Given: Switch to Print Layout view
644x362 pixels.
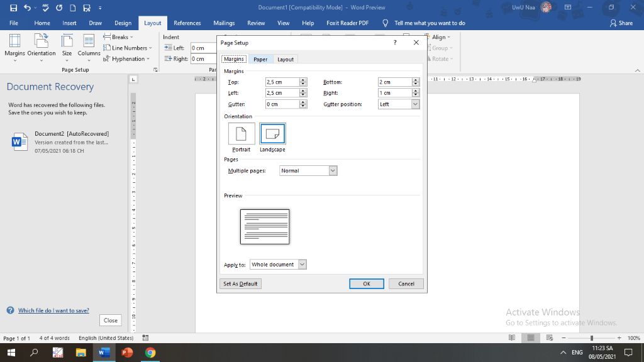Looking at the screenshot, I should click(x=531, y=337).
